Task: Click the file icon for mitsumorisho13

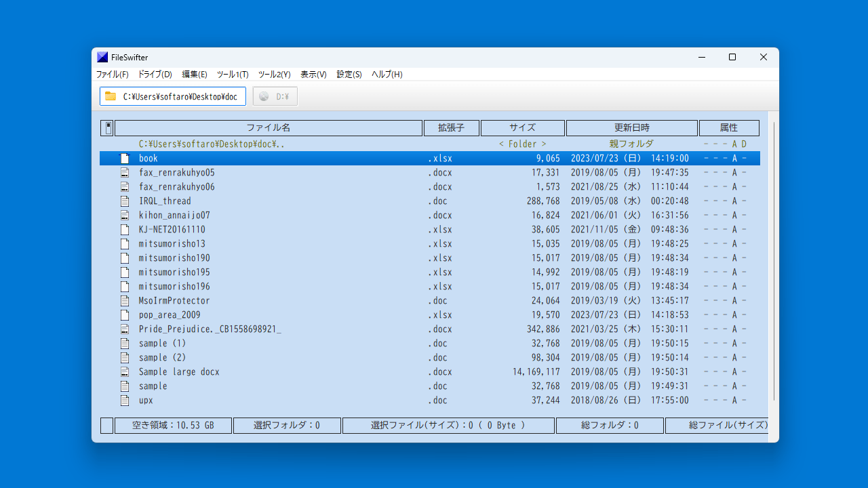Action: [x=124, y=243]
